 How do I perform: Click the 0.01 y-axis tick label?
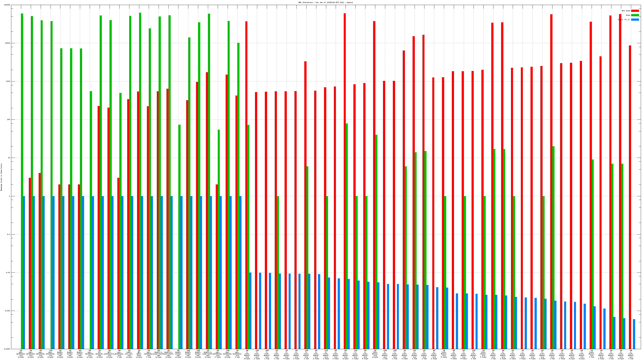[x=8, y=273]
